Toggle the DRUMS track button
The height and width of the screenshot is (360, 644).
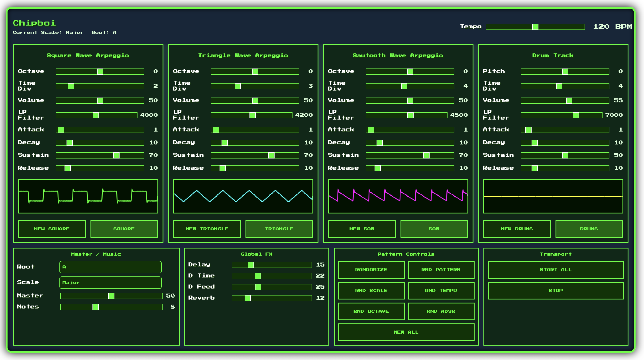tap(589, 229)
